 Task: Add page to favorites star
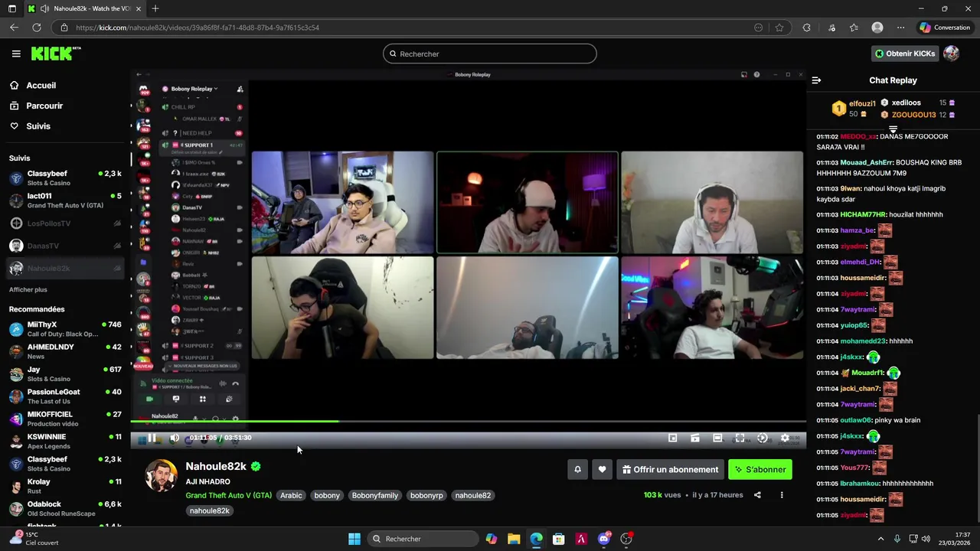779,28
